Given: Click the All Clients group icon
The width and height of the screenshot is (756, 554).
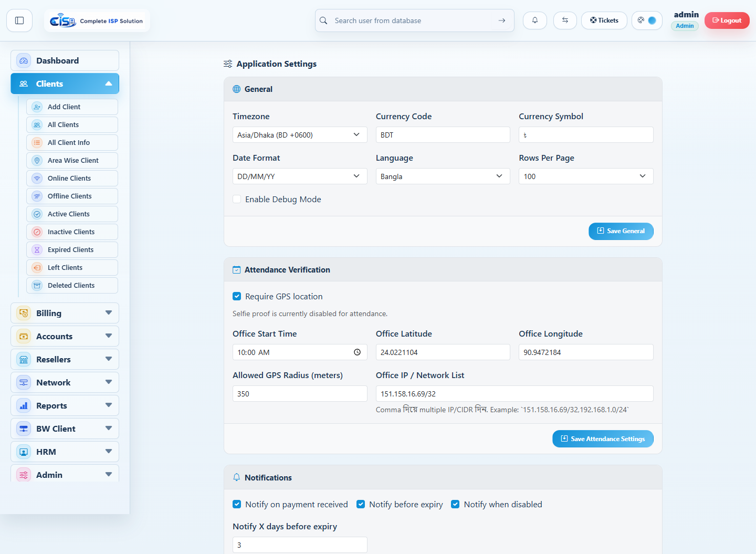Looking at the screenshot, I should (37, 125).
